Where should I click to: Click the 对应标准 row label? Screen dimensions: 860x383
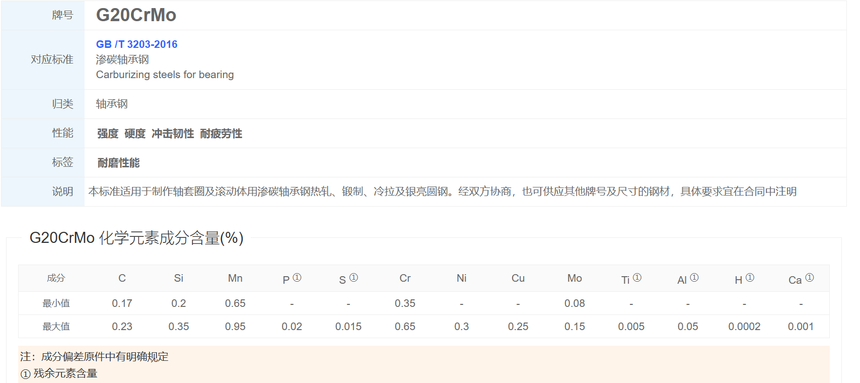pyautogui.click(x=52, y=59)
